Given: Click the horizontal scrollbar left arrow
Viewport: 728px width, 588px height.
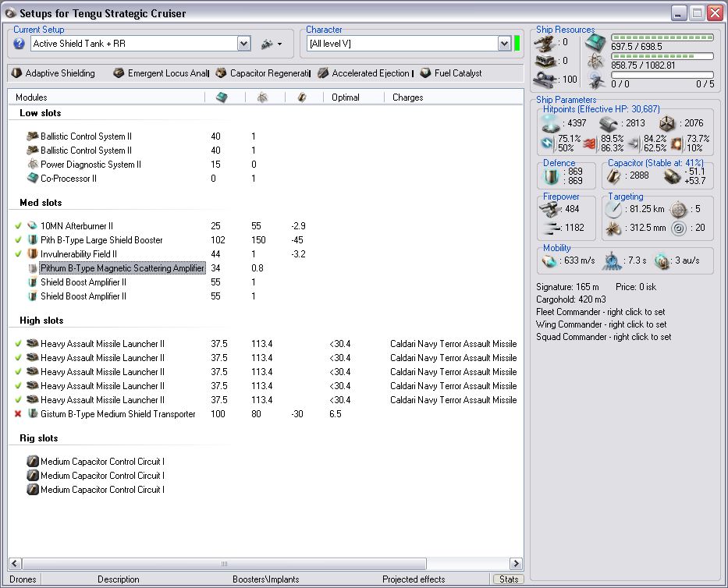Looking at the screenshot, I should (x=14, y=563).
